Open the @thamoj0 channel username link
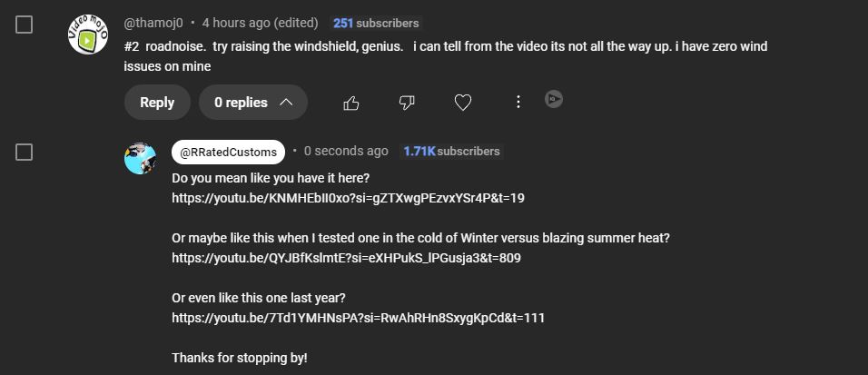The image size is (868, 375). click(x=153, y=23)
